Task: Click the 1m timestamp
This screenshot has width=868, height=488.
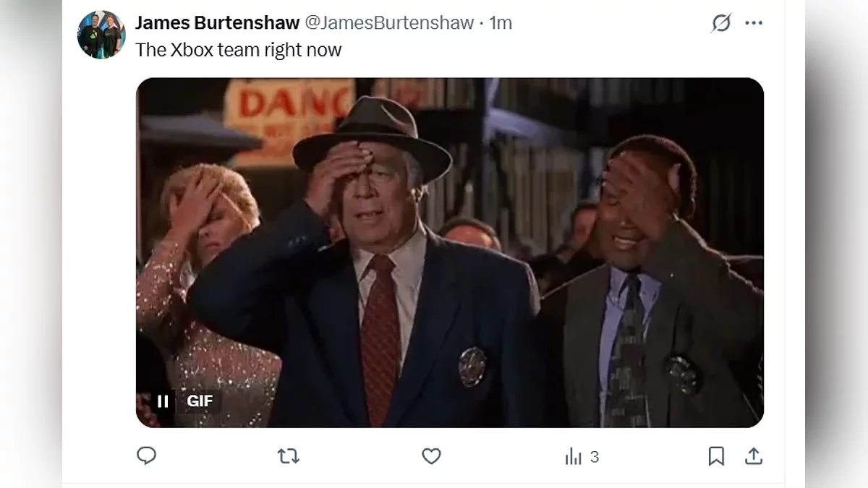Action: [x=501, y=22]
